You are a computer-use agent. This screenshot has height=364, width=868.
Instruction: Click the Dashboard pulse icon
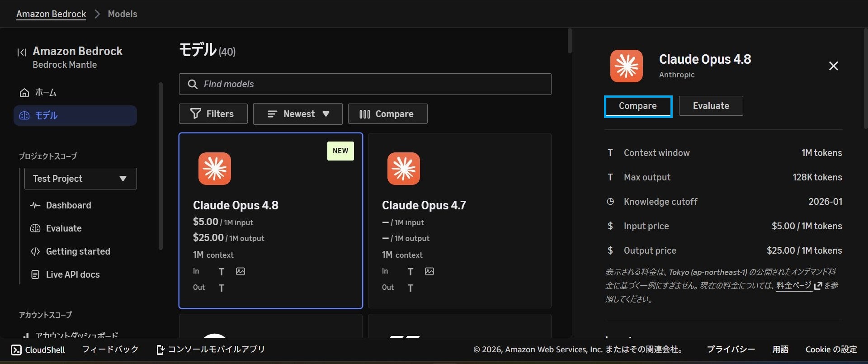tap(35, 205)
